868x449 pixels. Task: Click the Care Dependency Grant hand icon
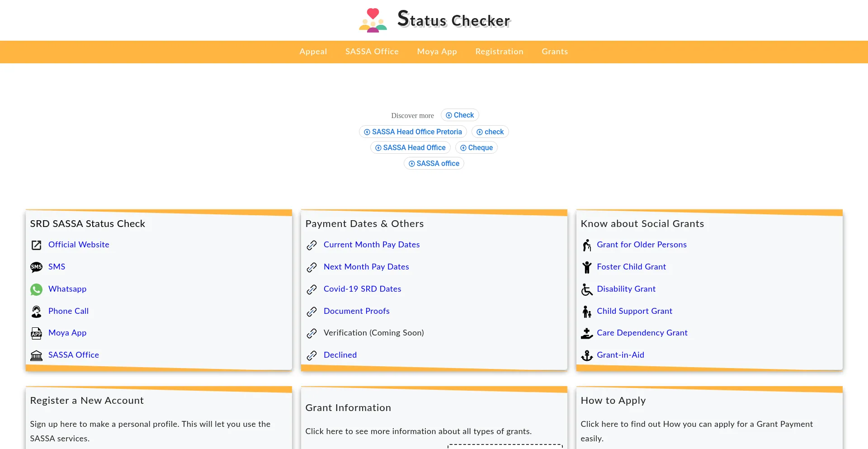587,333
